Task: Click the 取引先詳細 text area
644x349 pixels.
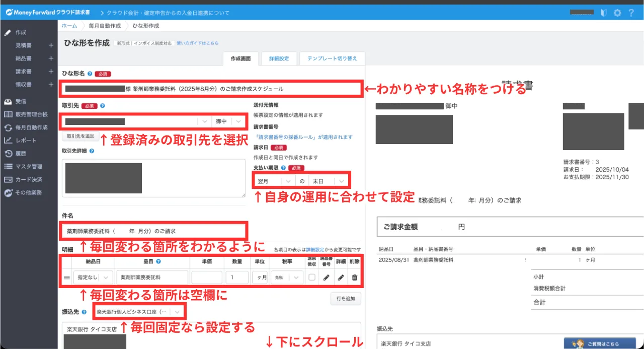Action: (154, 178)
